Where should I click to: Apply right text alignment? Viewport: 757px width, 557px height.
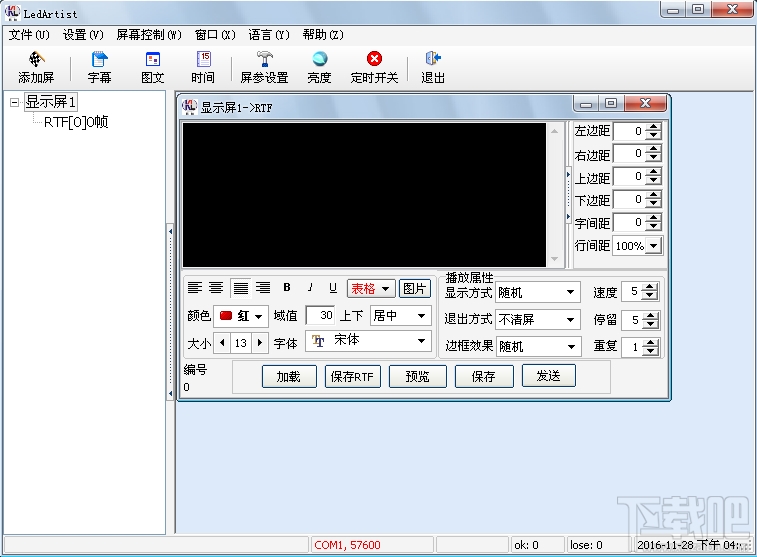[263, 288]
